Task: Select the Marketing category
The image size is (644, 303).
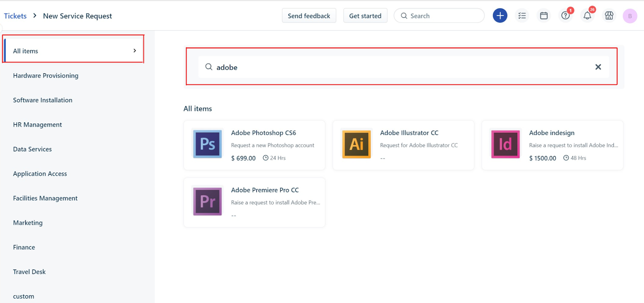Action: 28,223
